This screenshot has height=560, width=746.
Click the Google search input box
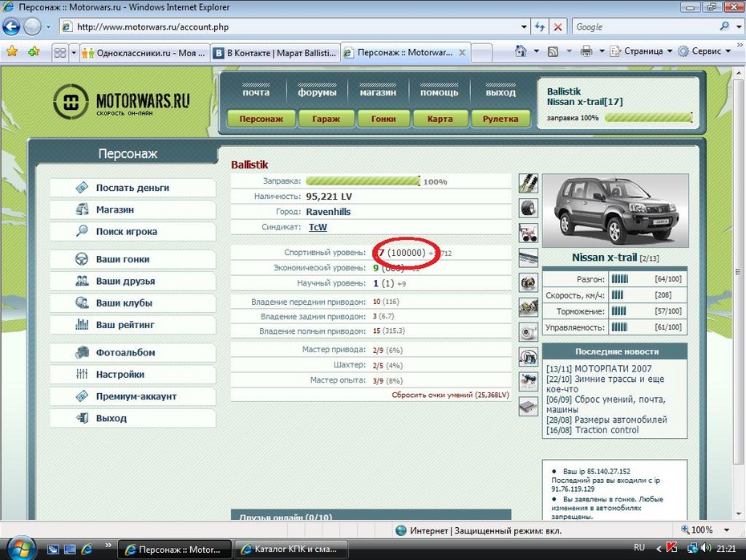click(646, 26)
